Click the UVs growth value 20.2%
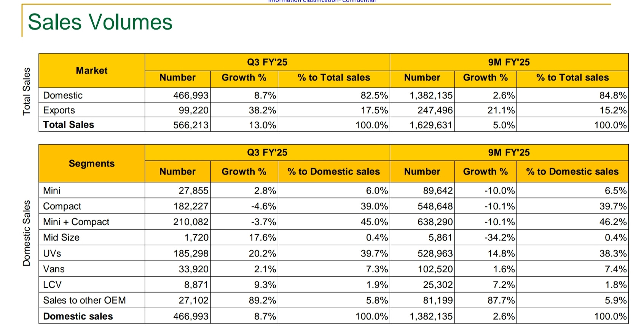This screenshot has height=336, width=644. 263,253
